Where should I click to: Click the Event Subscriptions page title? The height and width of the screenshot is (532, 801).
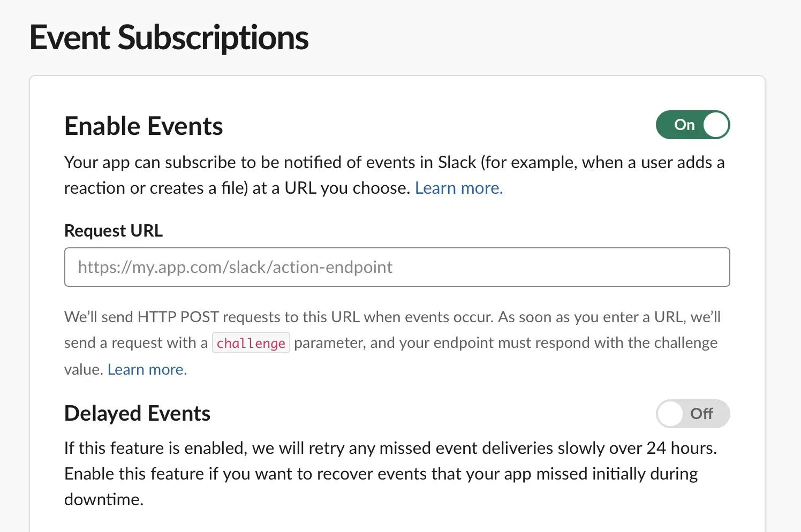click(169, 37)
